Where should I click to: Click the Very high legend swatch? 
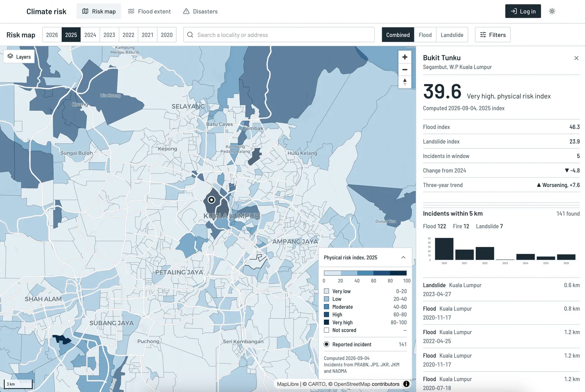(327, 322)
